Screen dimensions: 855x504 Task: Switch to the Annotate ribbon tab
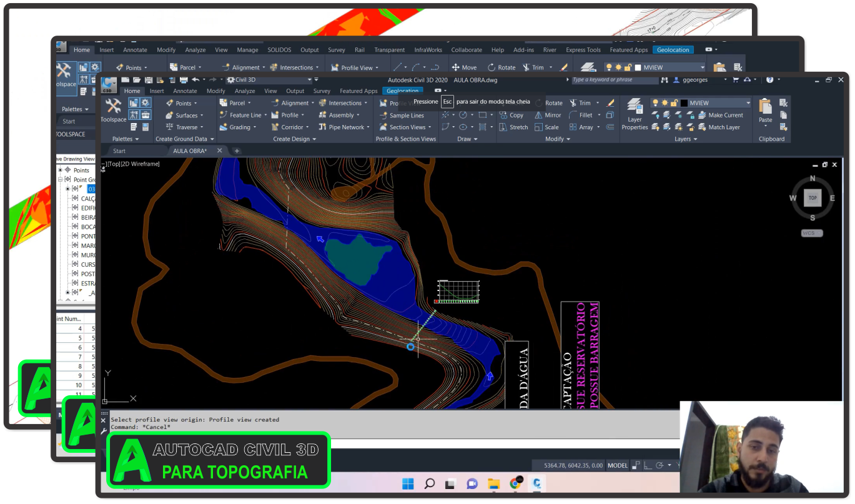coord(185,91)
